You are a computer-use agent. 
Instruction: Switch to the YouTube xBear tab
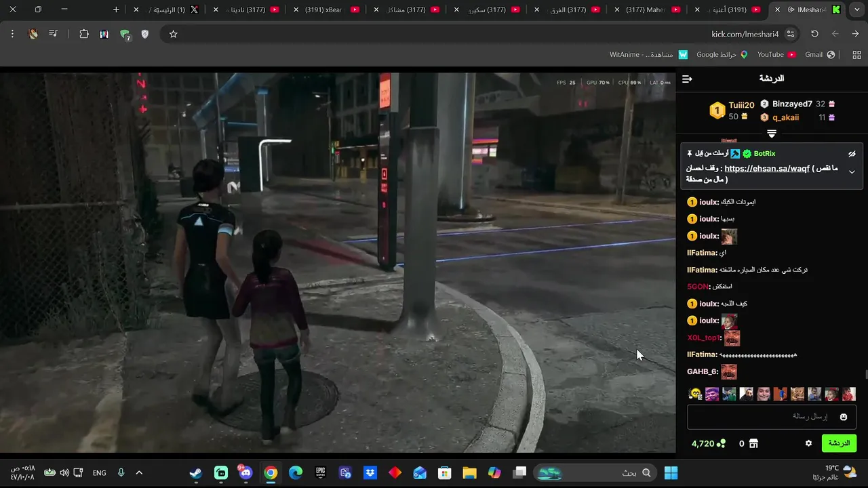point(328,9)
